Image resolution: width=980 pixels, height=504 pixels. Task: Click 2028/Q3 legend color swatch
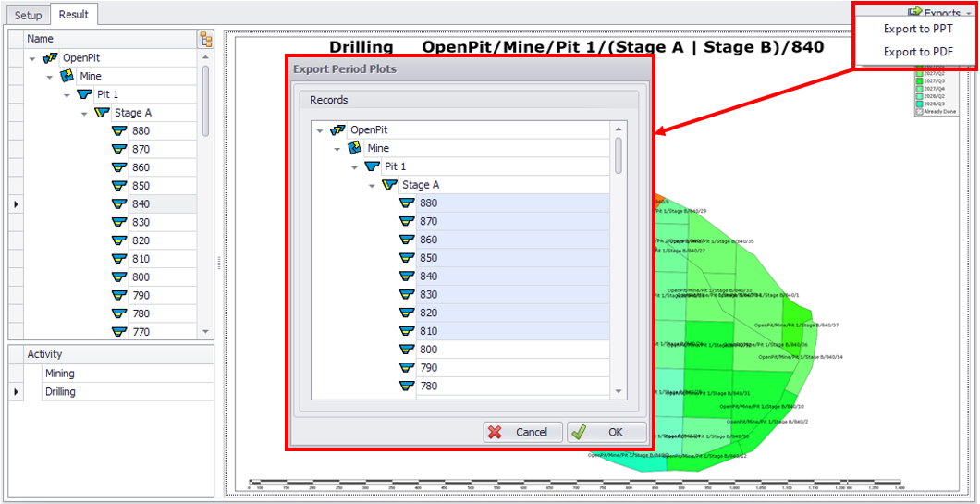919,104
